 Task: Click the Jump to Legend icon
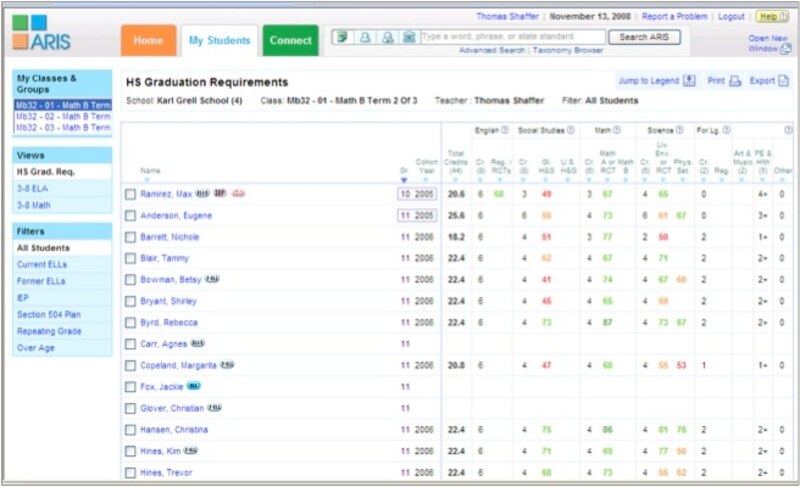(x=688, y=81)
